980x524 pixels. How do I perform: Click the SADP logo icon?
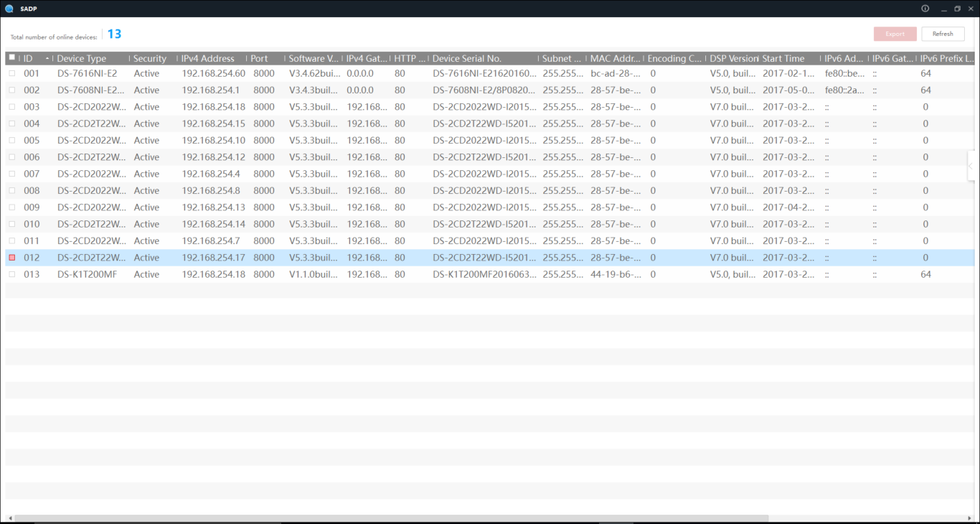[x=9, y=9]
